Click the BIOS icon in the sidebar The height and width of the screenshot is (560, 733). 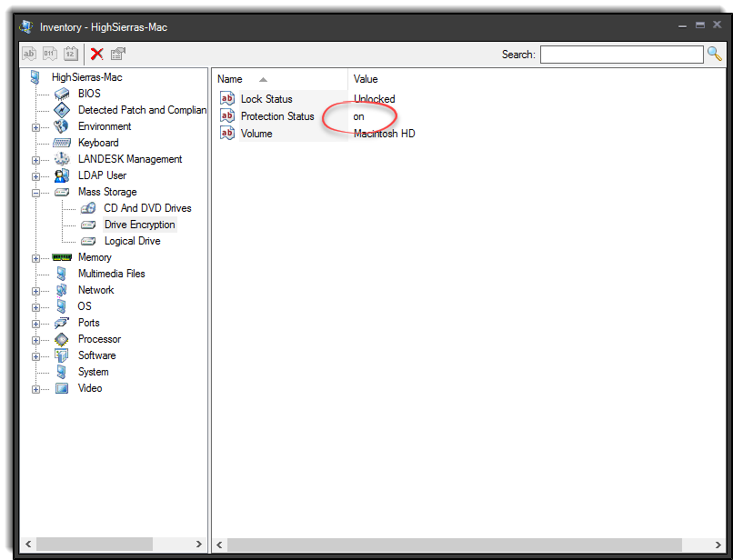click(x=61, y=94)
